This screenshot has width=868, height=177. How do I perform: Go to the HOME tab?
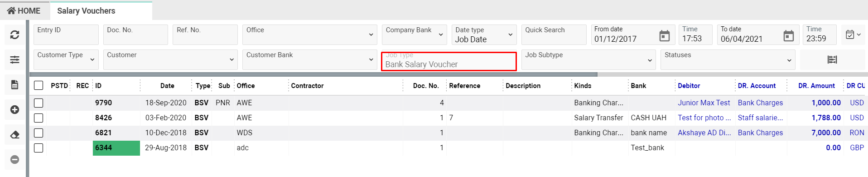[x=24, y=10]
